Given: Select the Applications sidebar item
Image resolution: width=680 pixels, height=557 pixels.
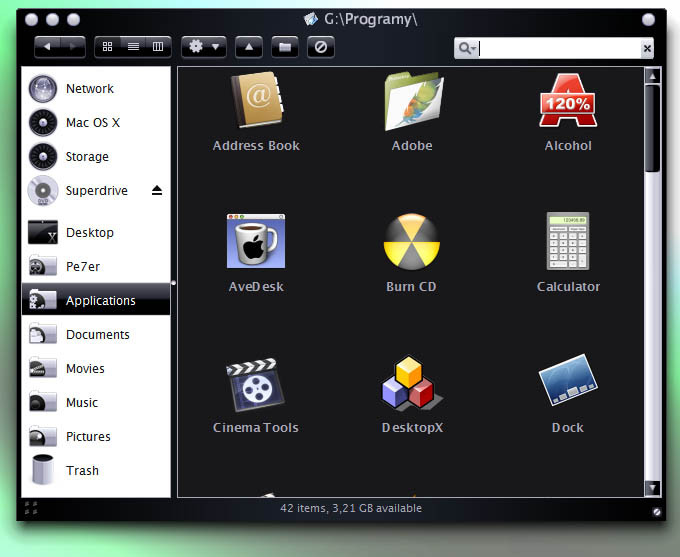Looking at the screenshot, I should (x=96, y=300).
